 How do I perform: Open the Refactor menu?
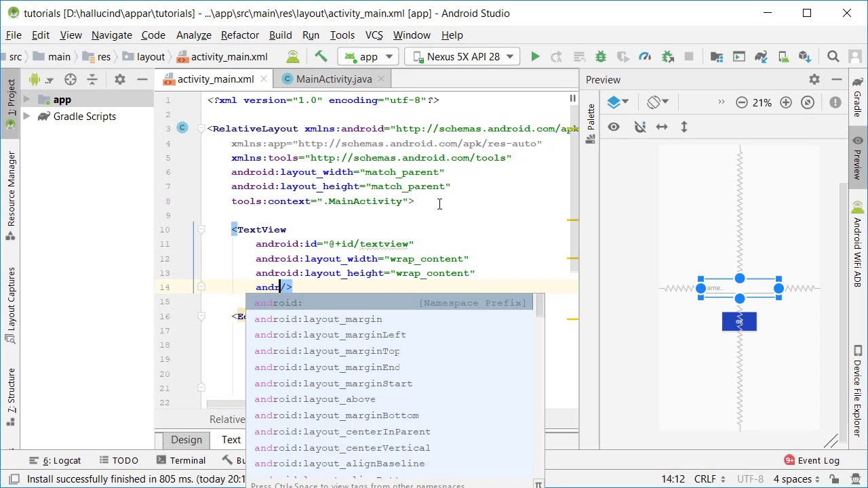pyautogui.click(x=240, y=35)
